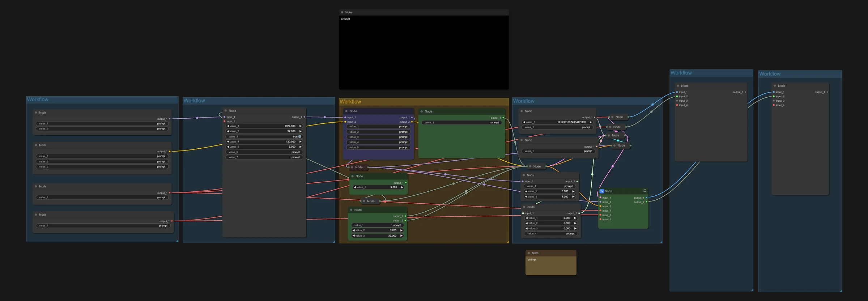Click value_5 prompt field in the purple node
Screen dimensions: 868x301
click(x=378, y=148)
